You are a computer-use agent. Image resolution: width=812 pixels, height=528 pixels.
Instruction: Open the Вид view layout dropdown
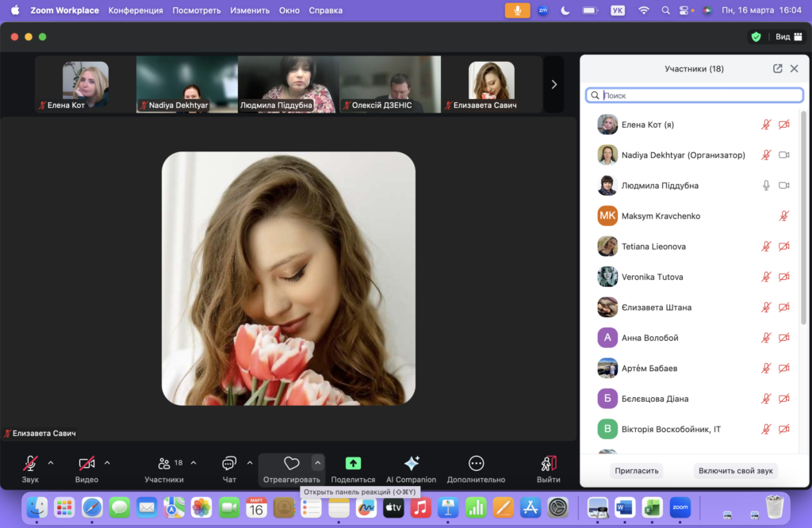(x=787, y=36)
